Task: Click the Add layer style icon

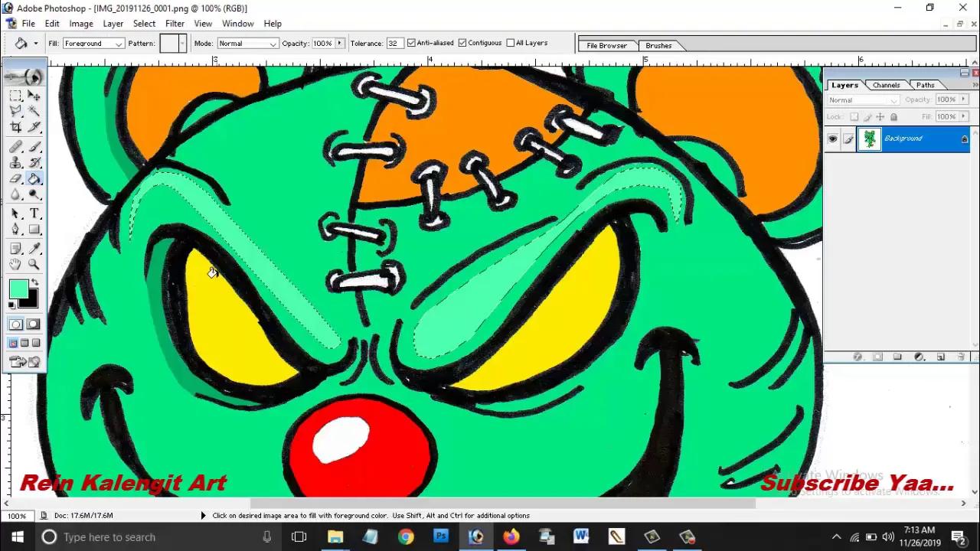Action: pos(857,357)
